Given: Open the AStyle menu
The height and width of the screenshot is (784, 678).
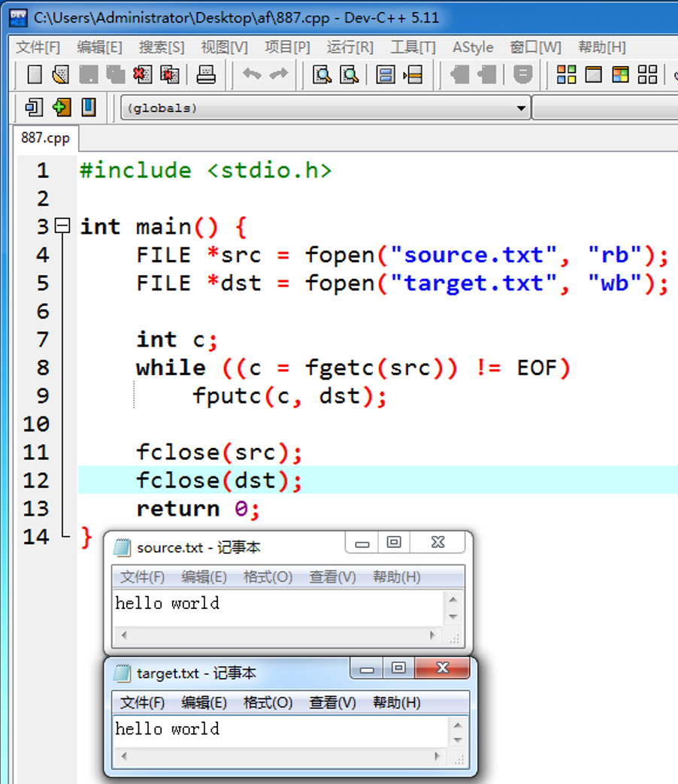Looking at the screenshot, I should click(x=473, y=47).
